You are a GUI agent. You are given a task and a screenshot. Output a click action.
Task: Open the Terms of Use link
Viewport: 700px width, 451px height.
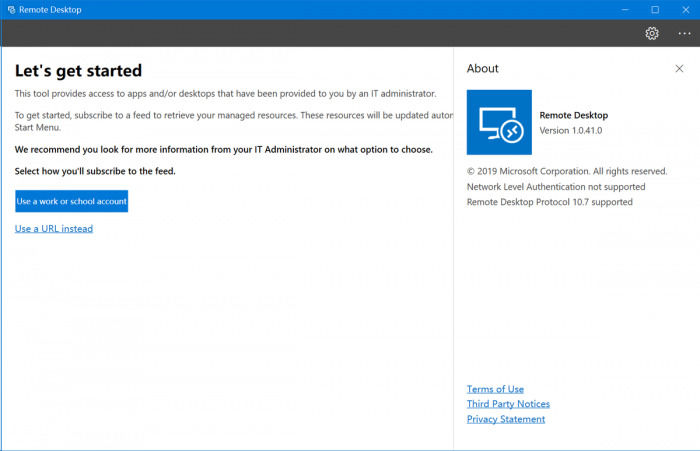495,389
